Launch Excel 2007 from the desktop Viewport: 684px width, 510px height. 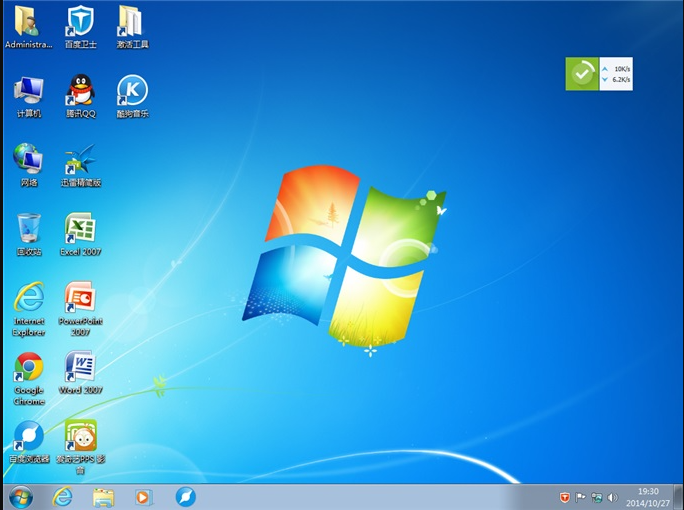[x=80, y=229]
